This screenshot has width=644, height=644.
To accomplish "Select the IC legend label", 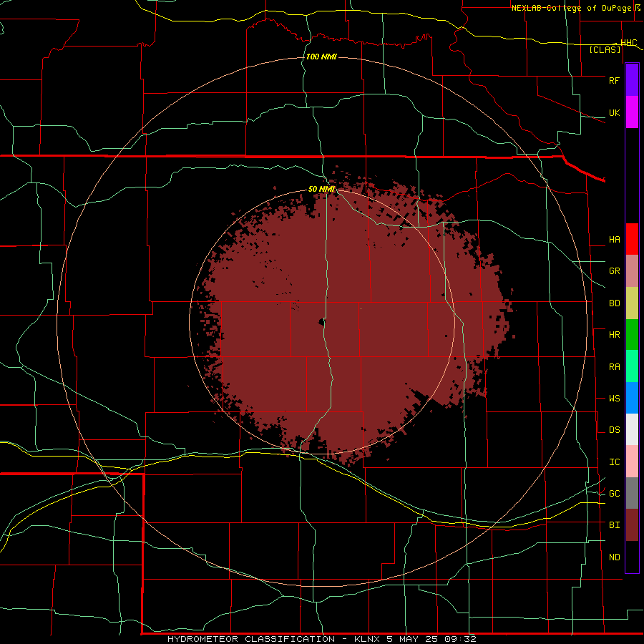I will pyautogui.click(x=614, y=462).
